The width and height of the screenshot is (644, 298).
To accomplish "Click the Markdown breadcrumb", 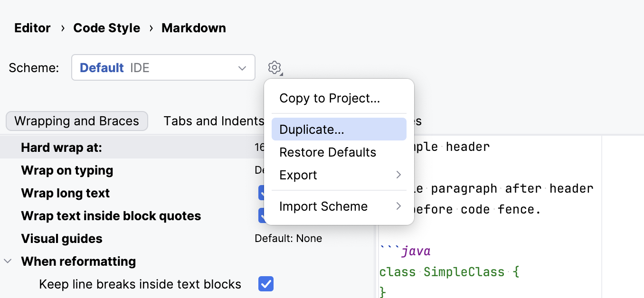I will (194, 28).
